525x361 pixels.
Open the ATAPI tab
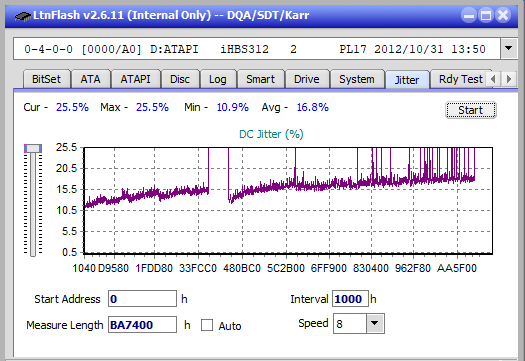pos(135,79)
